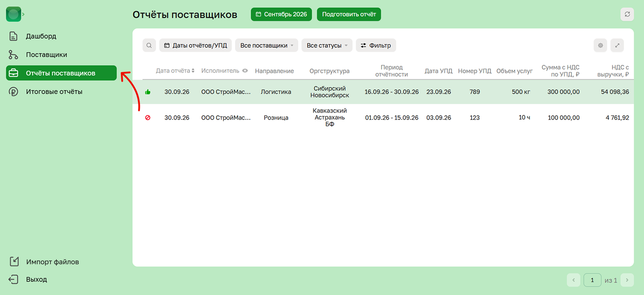
Task: Click the green thumbs-up status icon
Action: 148,92
